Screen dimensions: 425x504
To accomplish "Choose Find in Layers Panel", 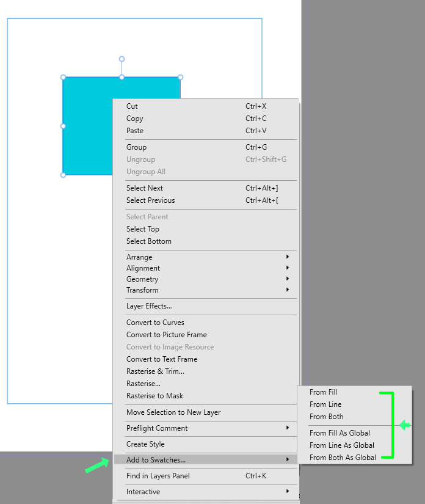I will [206, 476].
